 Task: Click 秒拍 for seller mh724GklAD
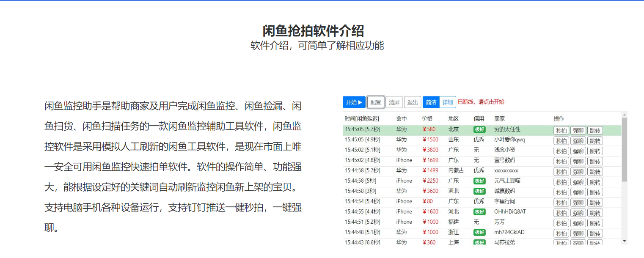[x=561, y=233]
